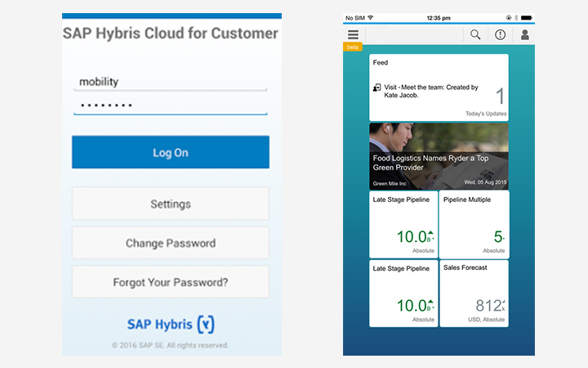This screenshot has height=368, width=588.
Task: Tap the SAP Hybris logo
Action: click(171, 325)
